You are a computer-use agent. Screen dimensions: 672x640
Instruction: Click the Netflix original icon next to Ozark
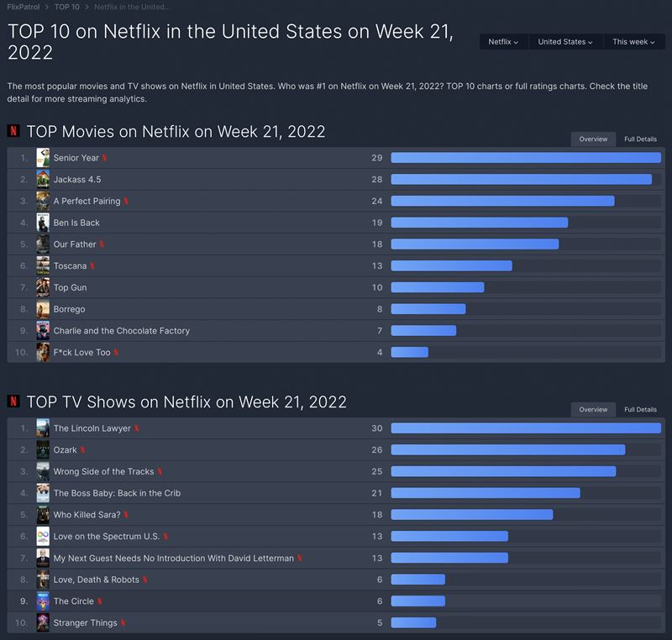tap(83, 450)
